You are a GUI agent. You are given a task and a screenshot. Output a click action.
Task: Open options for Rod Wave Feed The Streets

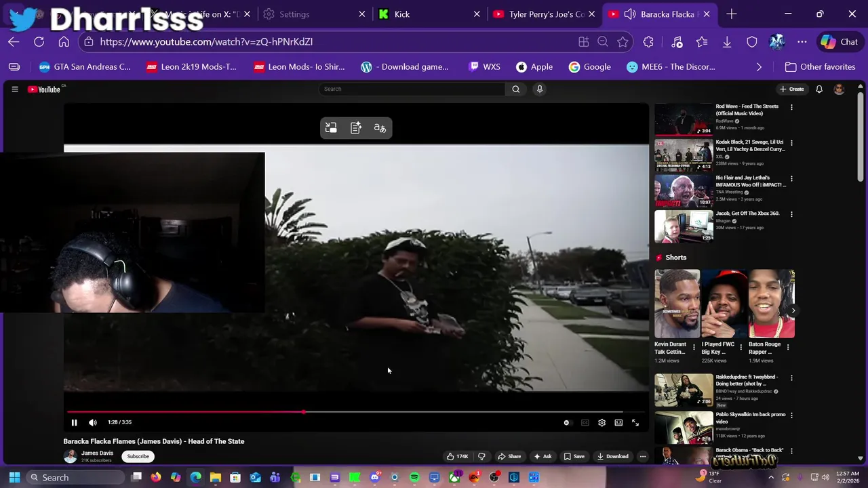coord(791,107)
